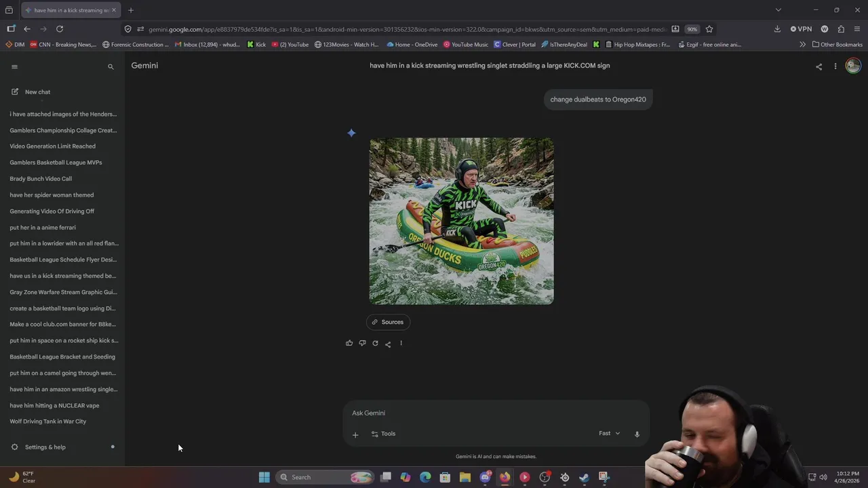This screenshot has height=488, width=868.
Task: Open File Explorer from the taskbar
Action: click(x=465, y=477)
